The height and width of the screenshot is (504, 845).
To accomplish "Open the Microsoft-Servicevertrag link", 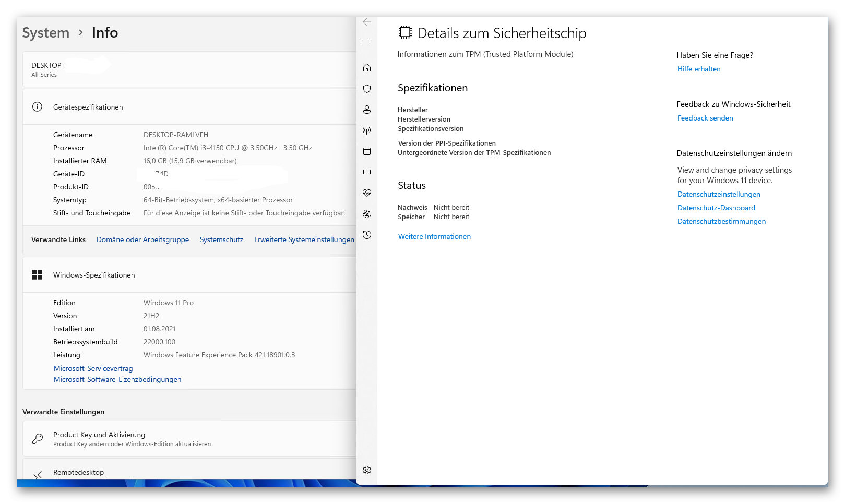I will click(93, 368).
